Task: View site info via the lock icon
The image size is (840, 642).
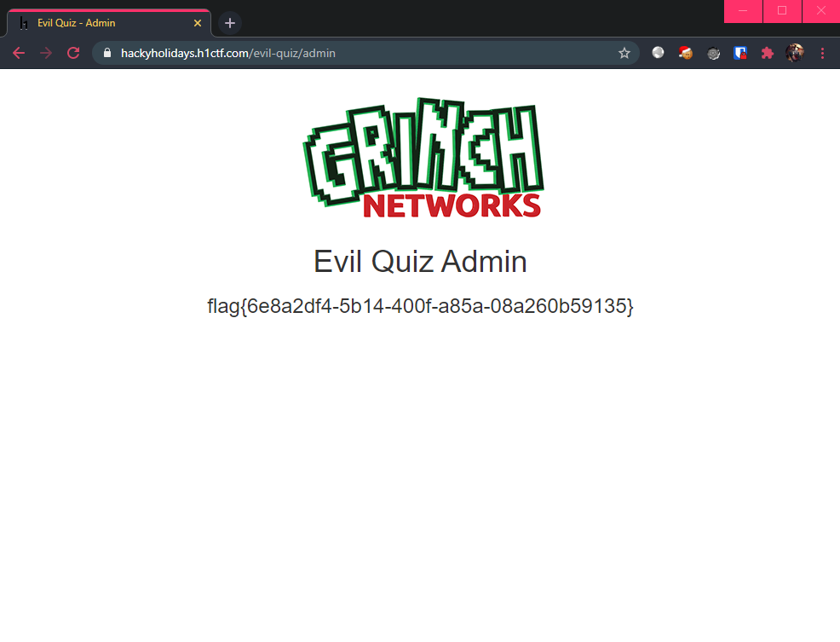Action: (107, 53)
